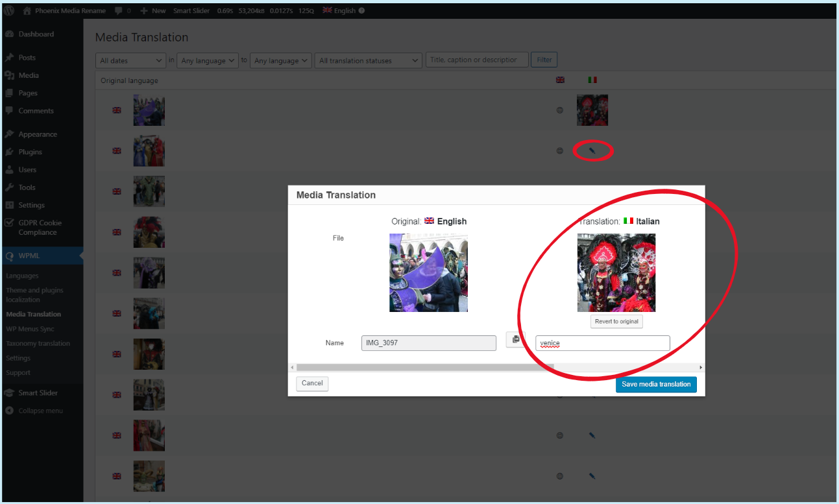The image size is (839, 504).
Task: Click the first row's original media thumbnail
Action: (149, 110)
